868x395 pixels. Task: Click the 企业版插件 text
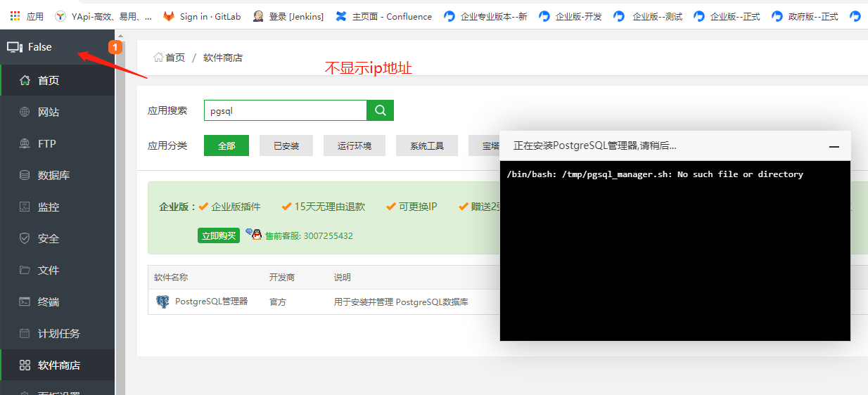(236, 207)
